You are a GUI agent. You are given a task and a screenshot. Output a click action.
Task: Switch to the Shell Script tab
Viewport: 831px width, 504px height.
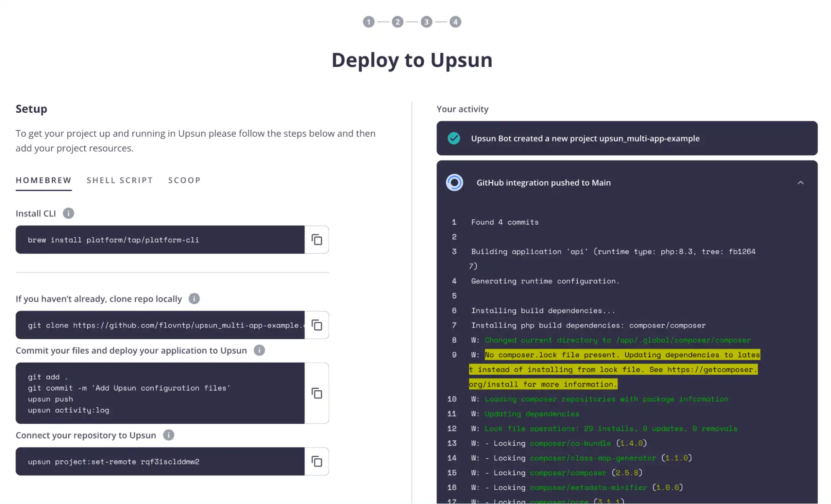pos(120,180)
